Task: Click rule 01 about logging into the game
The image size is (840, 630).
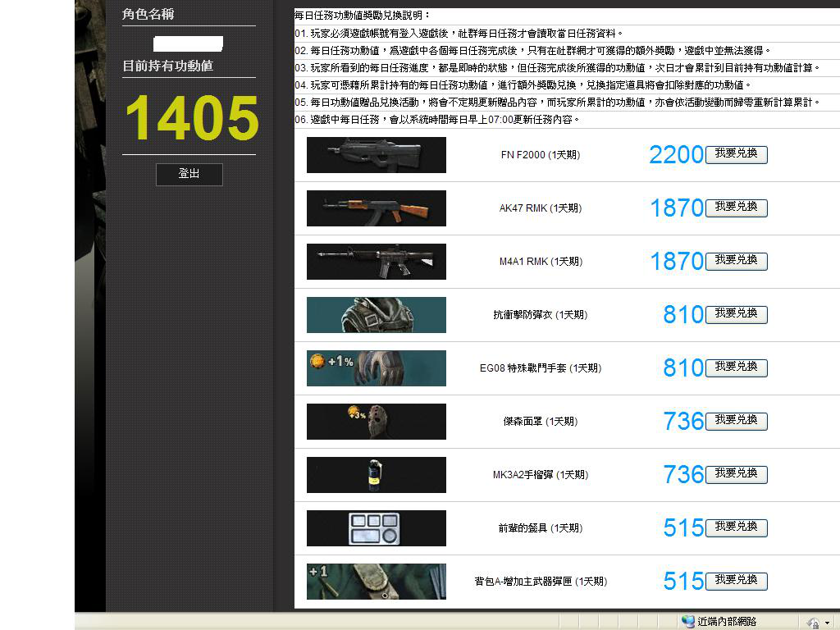Action: click(x=459, y=34)
